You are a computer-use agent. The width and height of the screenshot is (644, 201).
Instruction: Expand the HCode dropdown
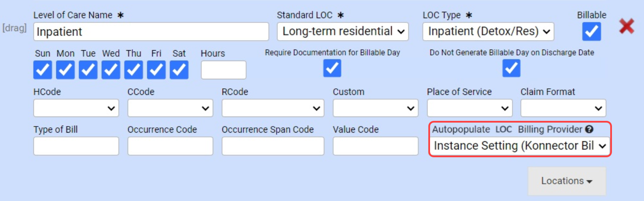point(76,108)
